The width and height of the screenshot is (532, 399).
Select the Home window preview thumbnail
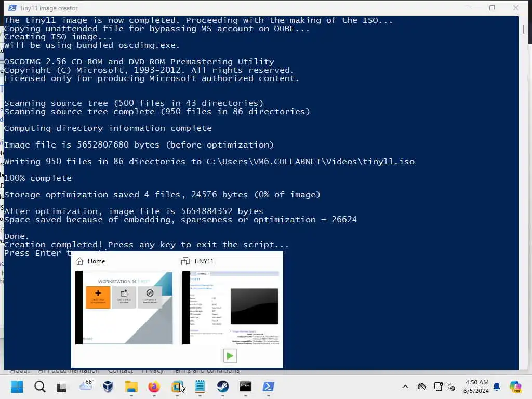click(x=124, y=308)
